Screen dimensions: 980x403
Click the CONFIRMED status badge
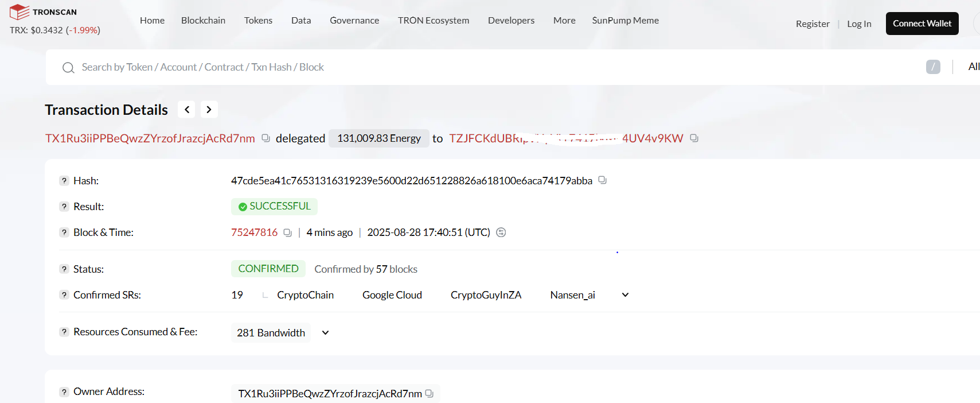pos(268,269)
